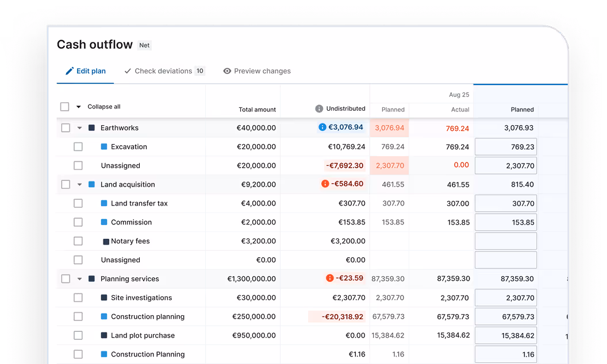Click the Land acquisition blue color square
Image resolution: width=607 pixels, height=364 pixels.
click(92, 184)
